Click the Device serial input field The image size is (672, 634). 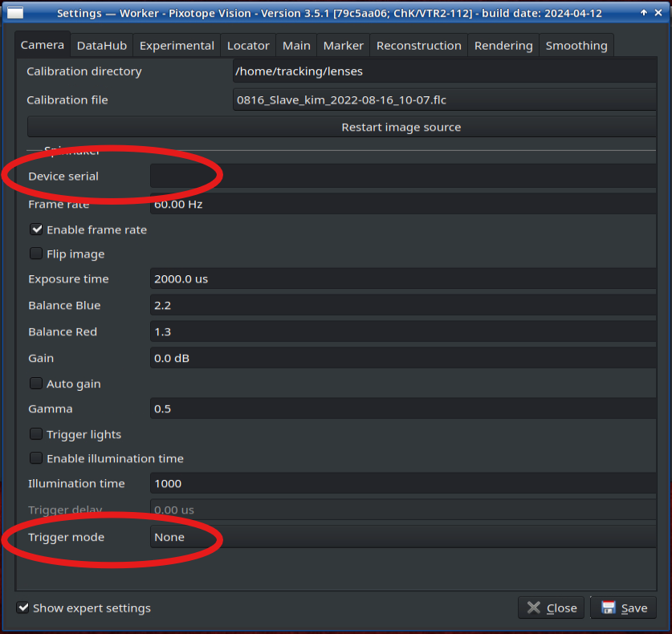403,177
